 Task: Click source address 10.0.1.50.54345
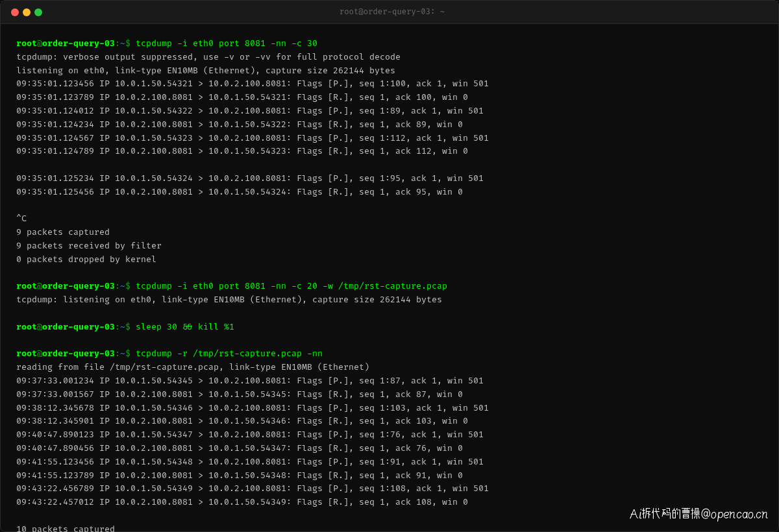154,381
